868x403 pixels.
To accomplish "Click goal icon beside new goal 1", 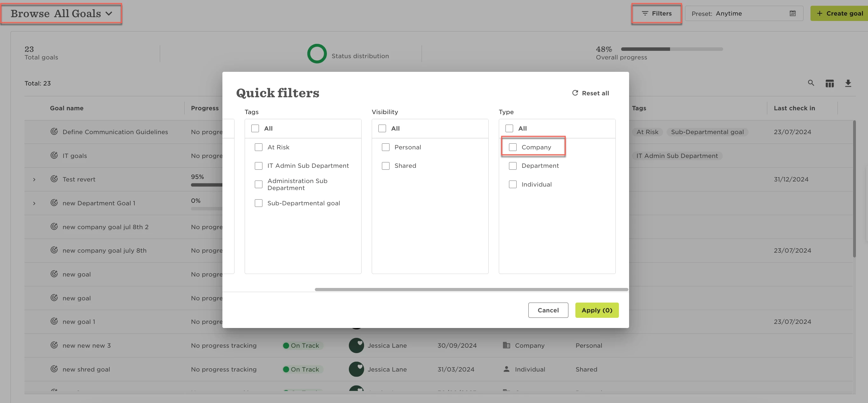I will tap(54, 321).
